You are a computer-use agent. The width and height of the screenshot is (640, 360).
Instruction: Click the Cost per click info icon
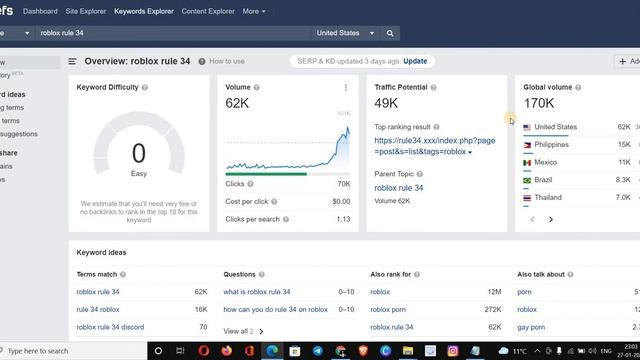click(x=274, y=202)
